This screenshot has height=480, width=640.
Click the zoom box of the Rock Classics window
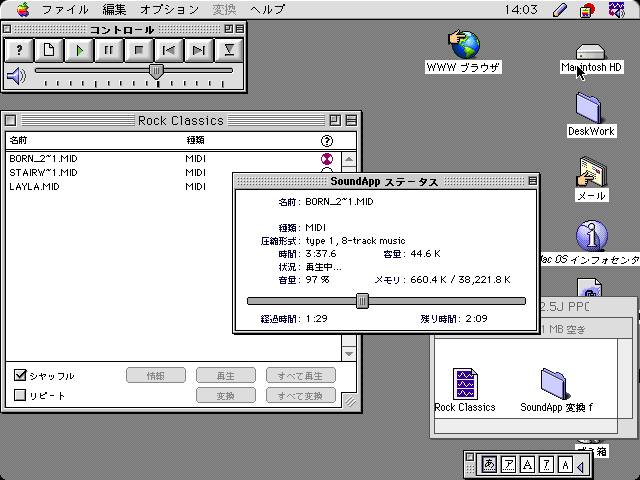pyautogui.click(x=335, y=120)
